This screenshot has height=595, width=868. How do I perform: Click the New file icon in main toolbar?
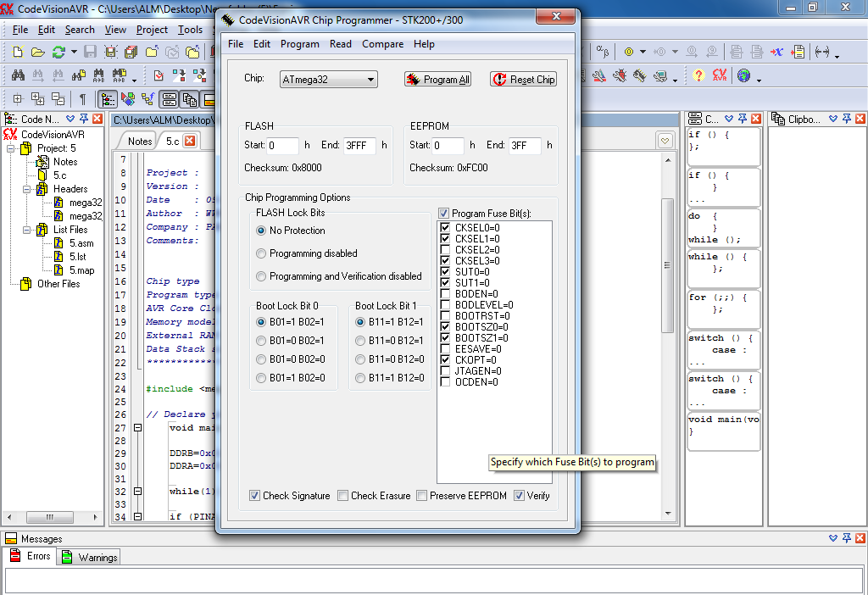pyautogui.click(x=18, y=52)
